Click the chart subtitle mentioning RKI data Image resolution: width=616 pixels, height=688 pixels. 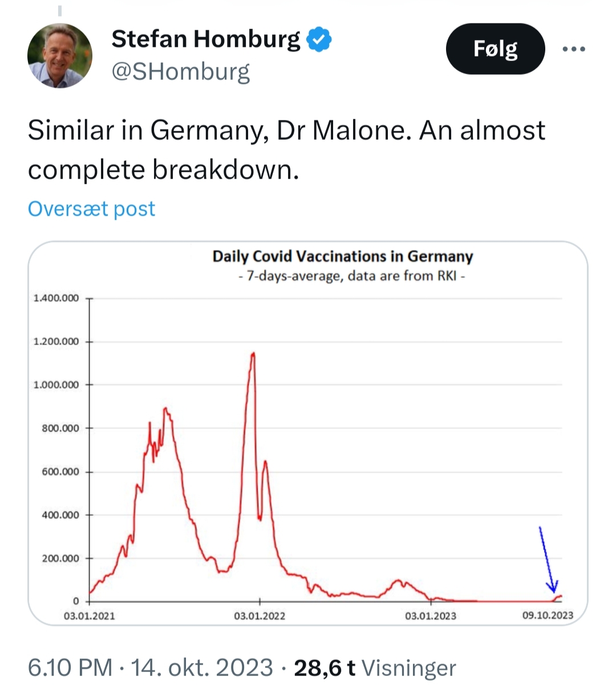click(351, 276)
